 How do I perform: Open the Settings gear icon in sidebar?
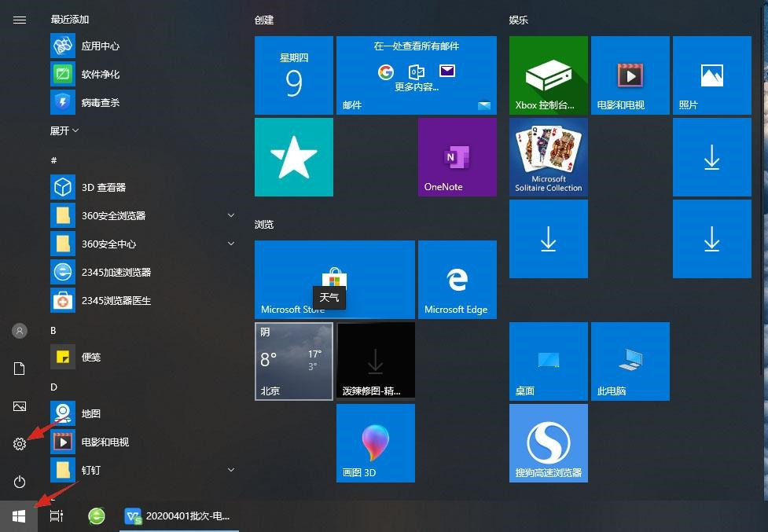[20, 444]
